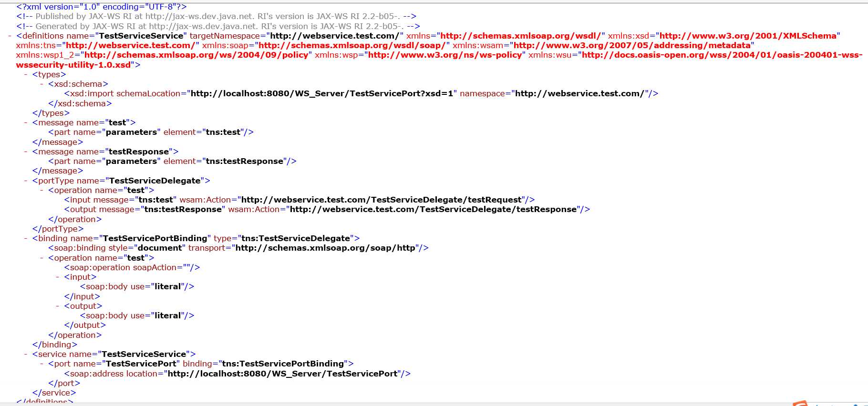The image size is (868, 406).
Task: Click the part element="tns:testResponse" line
Action: click(172, 161)
